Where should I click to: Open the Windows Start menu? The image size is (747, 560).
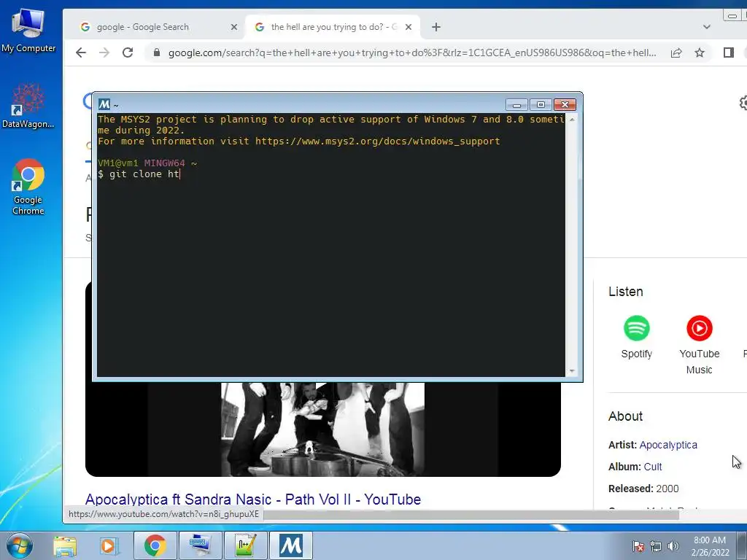(x=20, y=545)
